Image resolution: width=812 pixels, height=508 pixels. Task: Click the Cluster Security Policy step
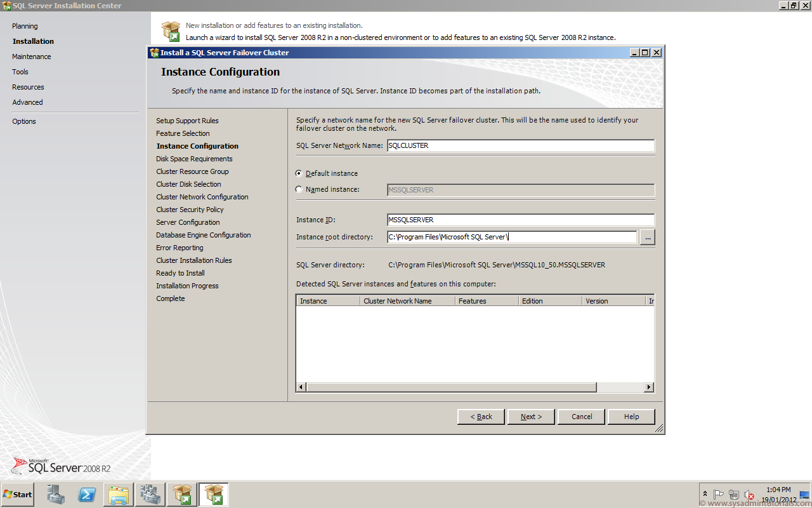pos(190,210)
